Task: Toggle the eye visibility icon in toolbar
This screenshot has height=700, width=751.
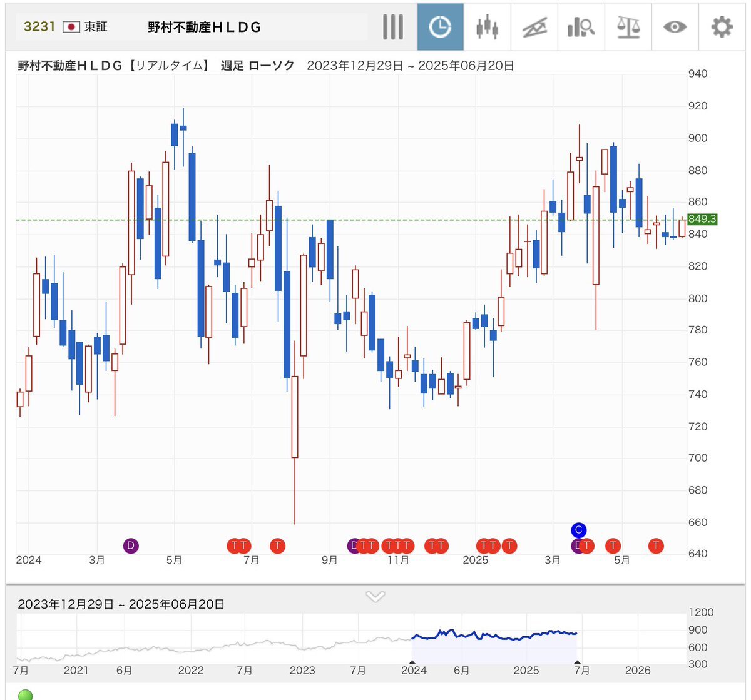Action: click(x=675, y=27)
